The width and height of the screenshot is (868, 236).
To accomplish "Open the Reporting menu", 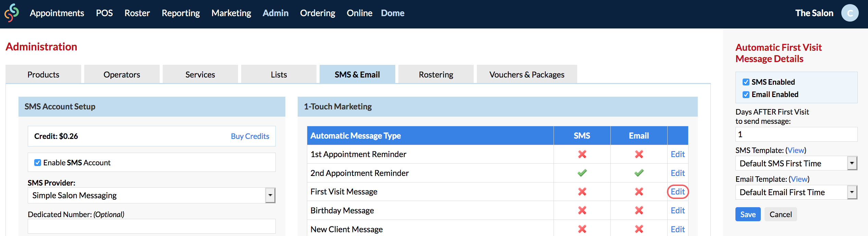I will 181,13.
